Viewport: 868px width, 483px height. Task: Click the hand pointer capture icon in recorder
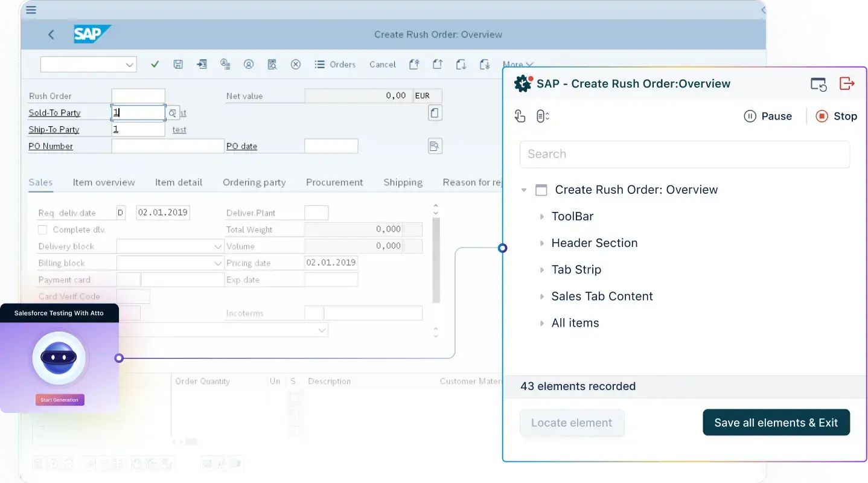520,115
